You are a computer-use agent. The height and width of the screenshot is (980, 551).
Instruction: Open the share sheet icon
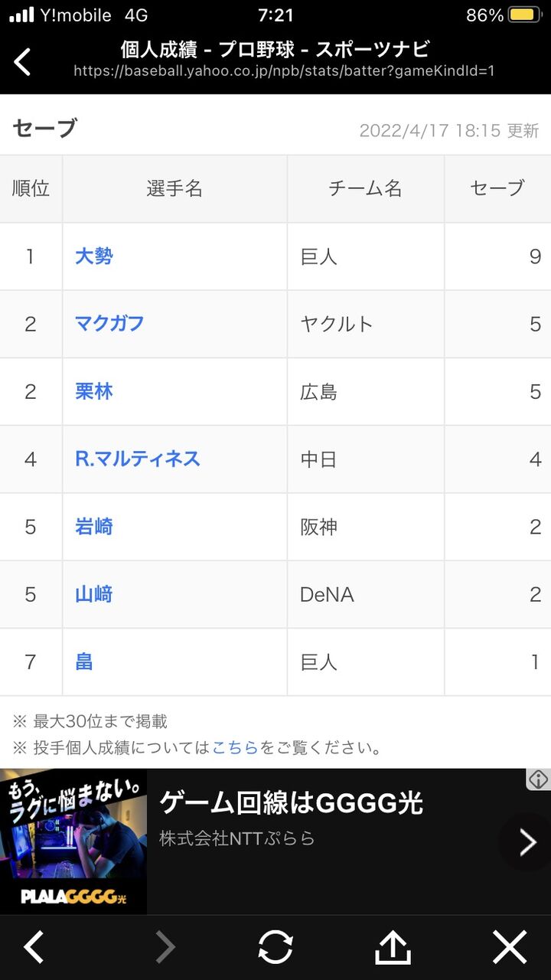click(x=393, y=948)
